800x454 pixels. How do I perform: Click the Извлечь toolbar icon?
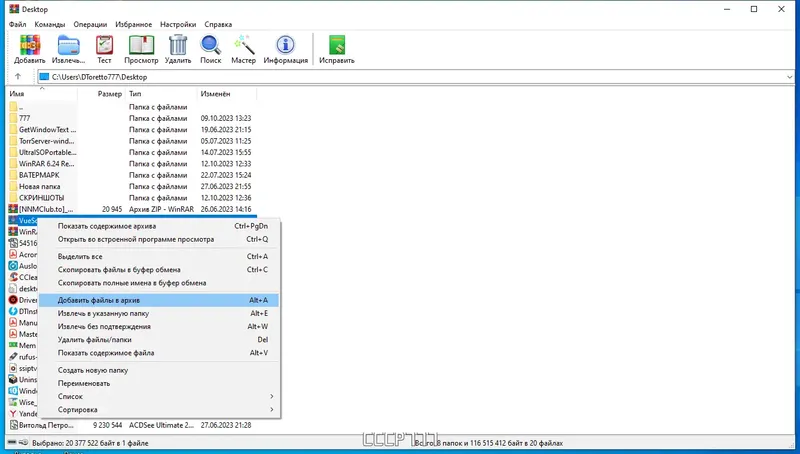[x=68, y=49]
